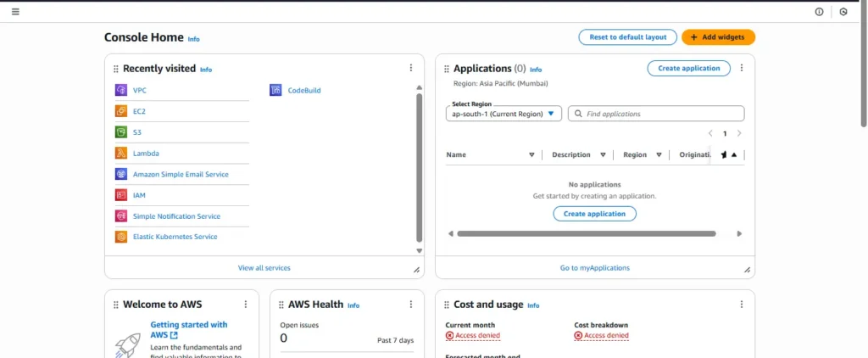Click the up arrow of Recently visited scrollbar

(419, 87)
